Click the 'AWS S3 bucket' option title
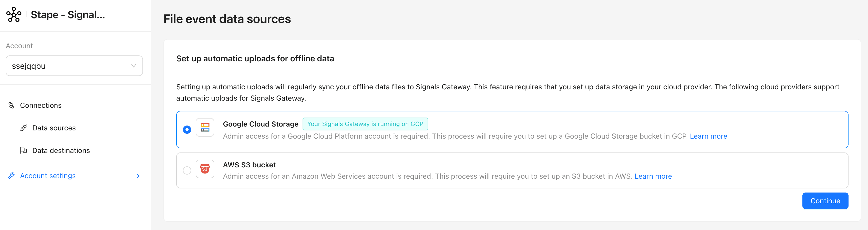This screenshot has width=868, height=230. (x=249, y=165)
